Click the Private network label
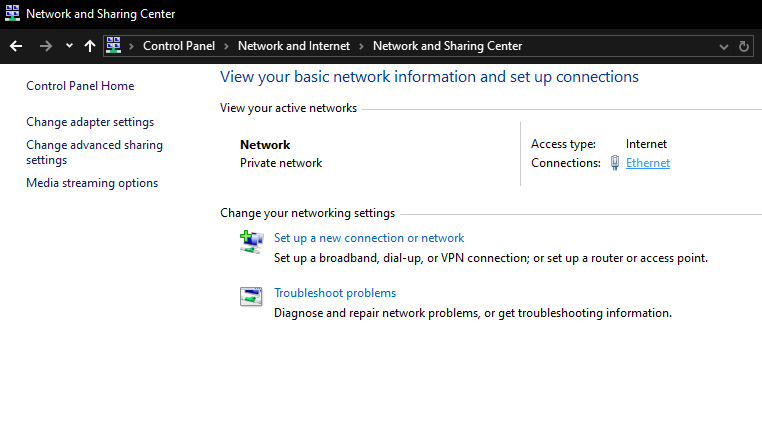The image size is (762, 432). pos(281,163)
